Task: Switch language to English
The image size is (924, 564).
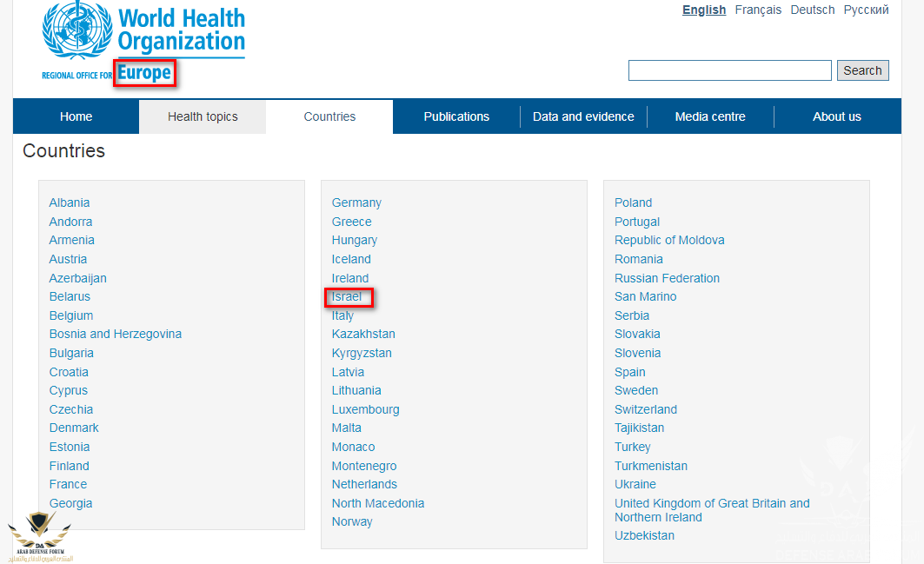Action: (x=704, y=10)
